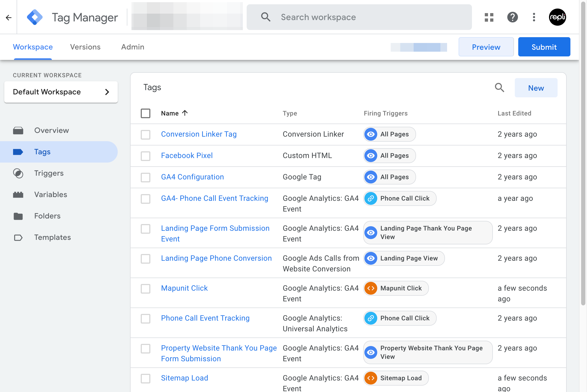Select Tags in the sidebar menu
The height and width of the screenshot is (392, 587).
coord(59,152)
